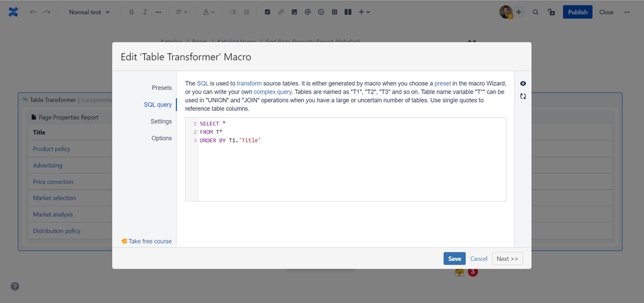Follow the complex query hyperlink
Screen dimensions: 644x303
pyautogui.click(x=272, y=91)
